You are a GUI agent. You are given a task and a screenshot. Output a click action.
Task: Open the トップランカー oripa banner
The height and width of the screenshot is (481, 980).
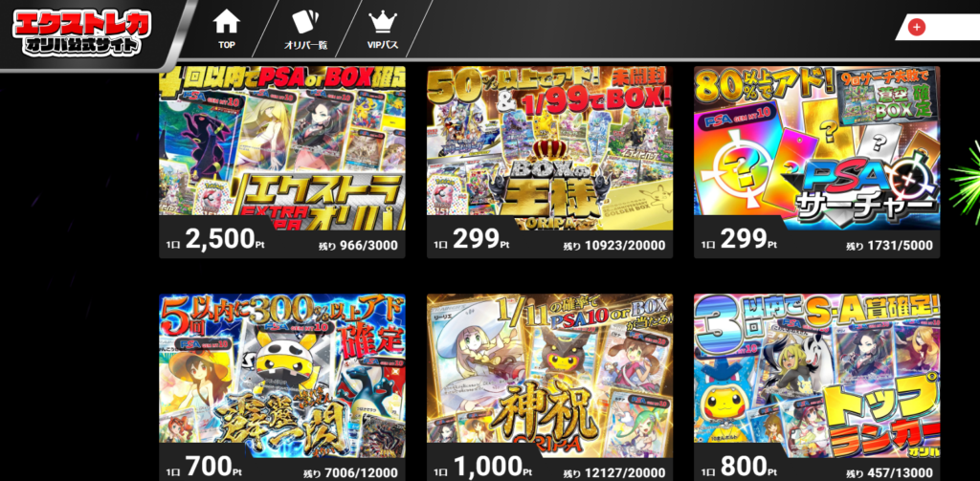(x=817, y=375)
